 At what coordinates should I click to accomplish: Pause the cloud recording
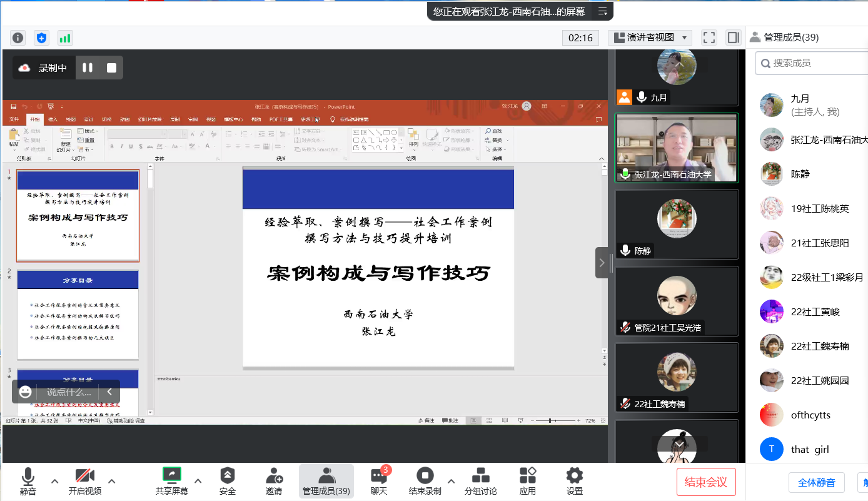pos(88,68)
